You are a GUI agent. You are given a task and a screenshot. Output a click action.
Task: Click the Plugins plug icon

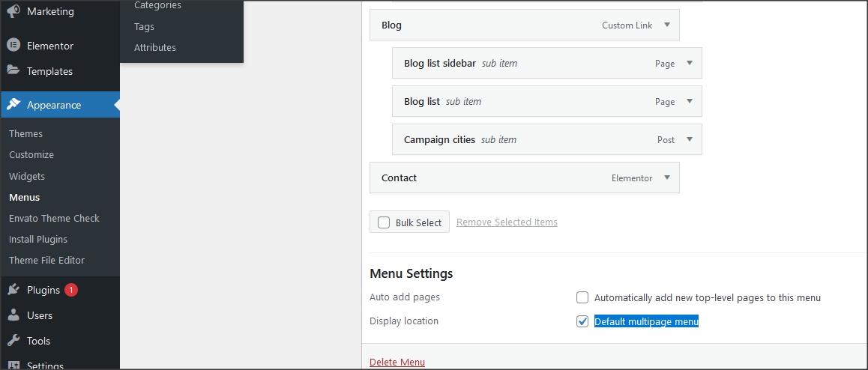point(13,290)
